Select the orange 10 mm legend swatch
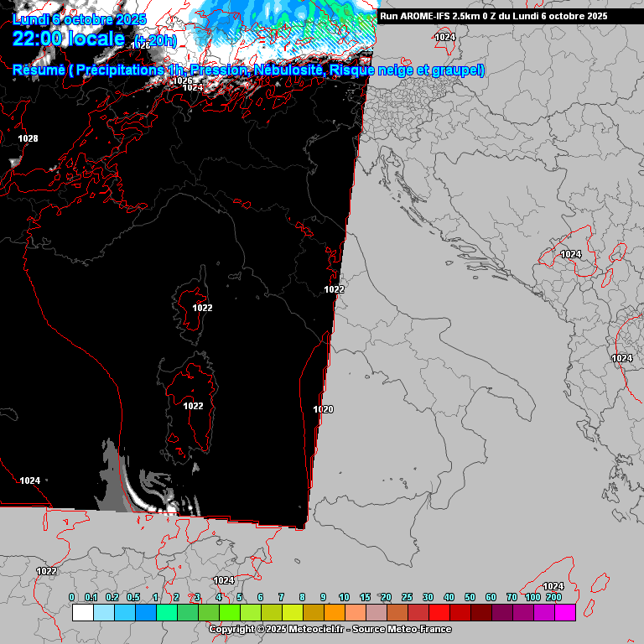This screenshot has width=644, height=644. [334, 613]
